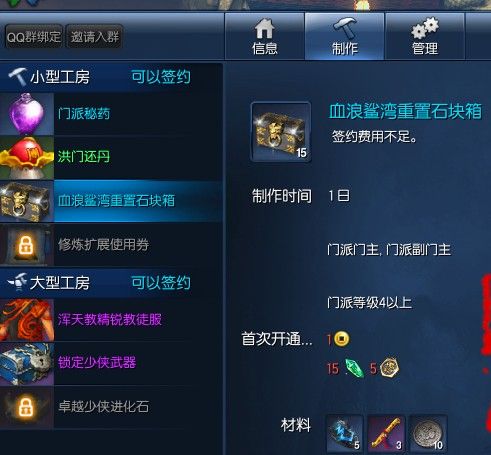Collapse the 小型工房 section header
Image resolution: width=491 pixels, height=455 pixels.
(111, 77)
